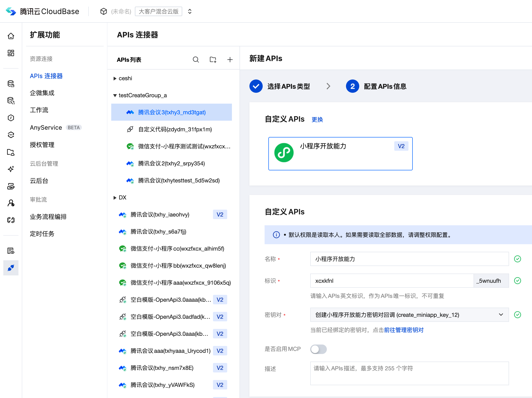Screen dimensions: 532x398
Task: Click the cube icon next to 未命名
Action: point(103,11)
